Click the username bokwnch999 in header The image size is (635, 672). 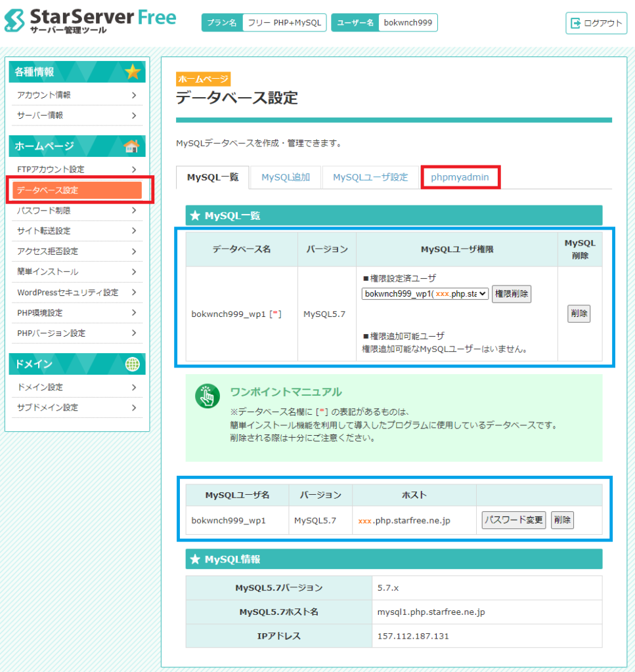[x=408, y=23]
